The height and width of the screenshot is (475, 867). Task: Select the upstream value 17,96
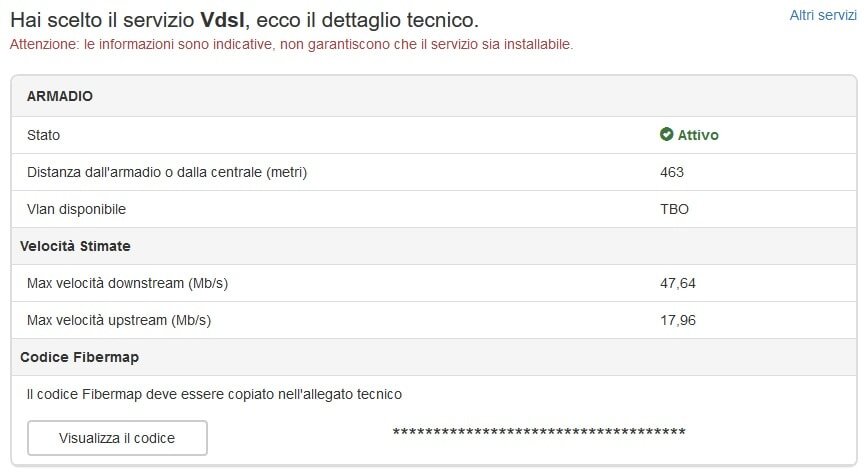[x=678, y=320]
